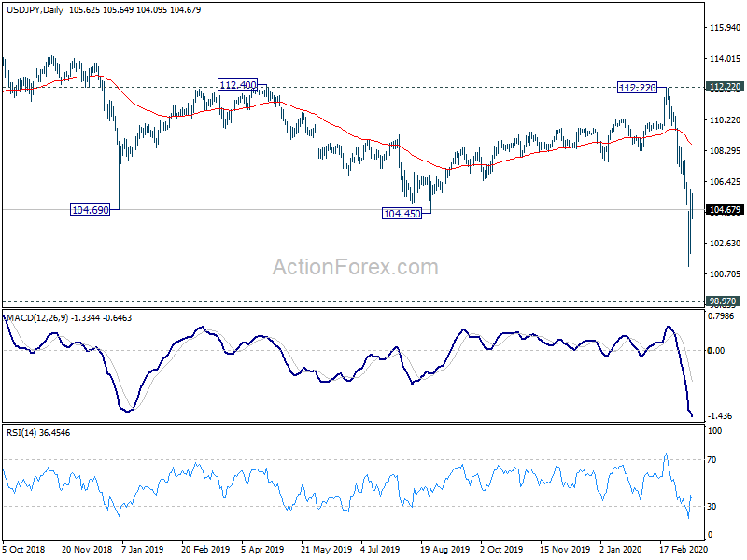The height and width of the screenshot is (560, 747).
Task: Click the RSI axis level 100
Action: (x=714, y=431)
